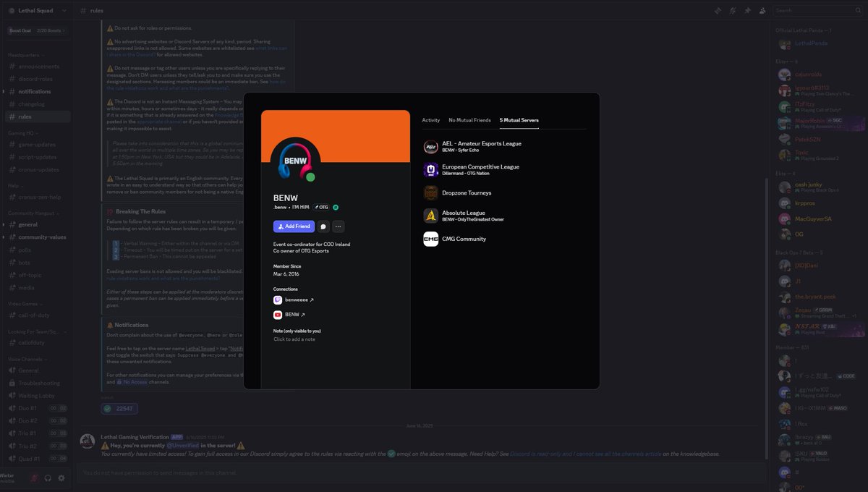Toggle the member list icon in header
This screenshot has width=868, height=492.
(762, 11)
